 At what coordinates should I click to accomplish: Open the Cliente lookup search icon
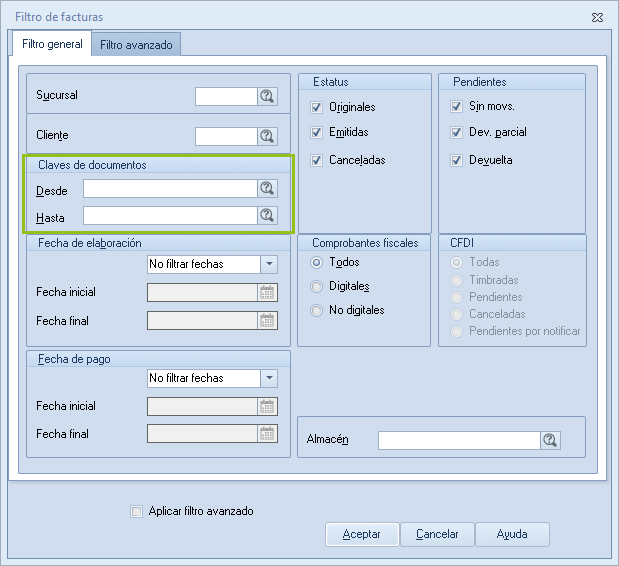tap(267, 136)
